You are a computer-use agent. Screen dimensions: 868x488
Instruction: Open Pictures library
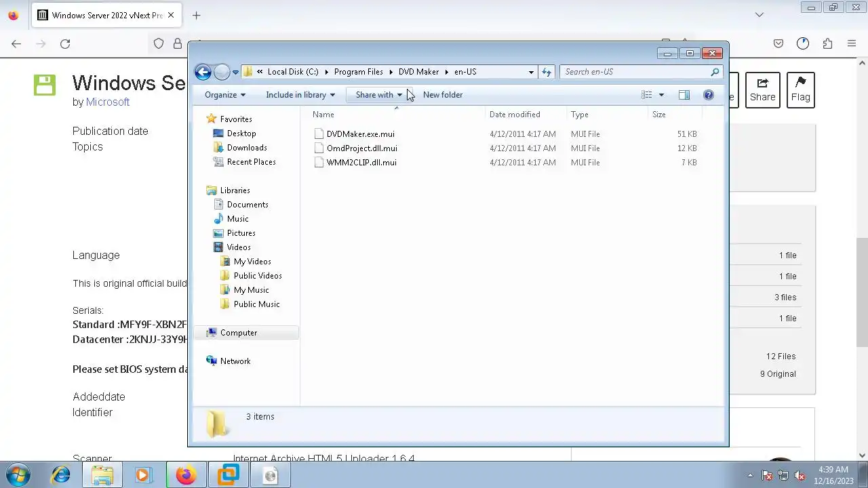coord(241,233)
